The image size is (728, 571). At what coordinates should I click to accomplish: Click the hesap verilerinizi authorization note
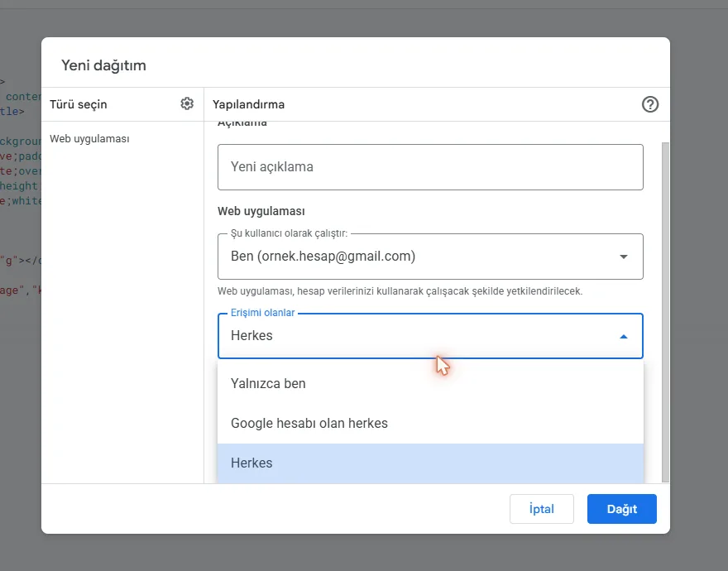(x=400, y=291)
